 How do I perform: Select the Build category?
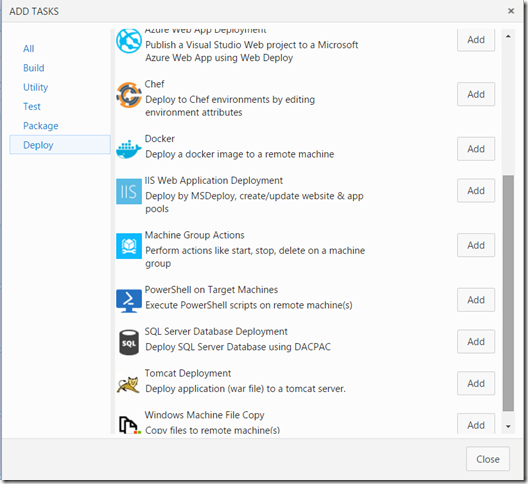tap(34, 68)
